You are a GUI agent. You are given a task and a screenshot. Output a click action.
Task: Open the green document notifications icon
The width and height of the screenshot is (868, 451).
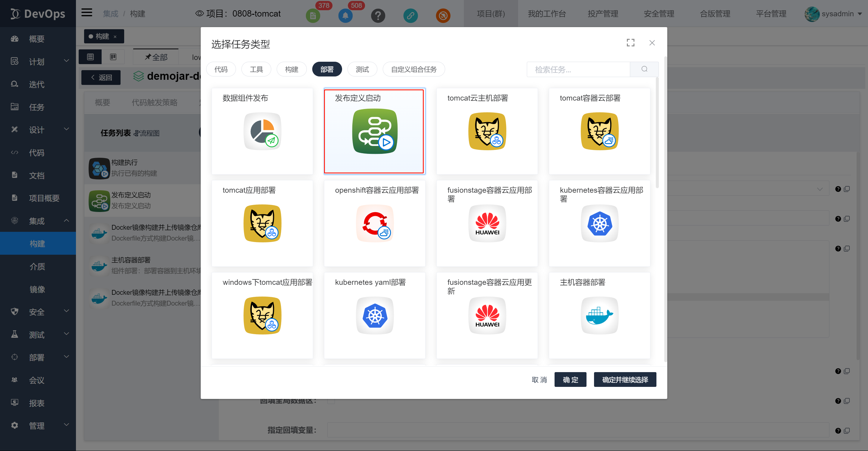tap(313, 15)
